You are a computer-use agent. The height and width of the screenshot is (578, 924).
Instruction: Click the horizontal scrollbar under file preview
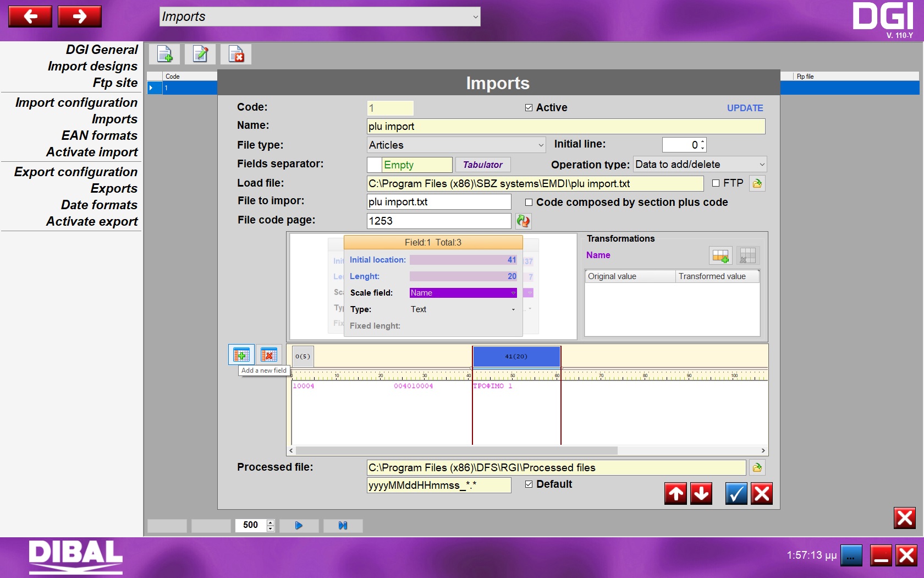click(x=457, y=450)
